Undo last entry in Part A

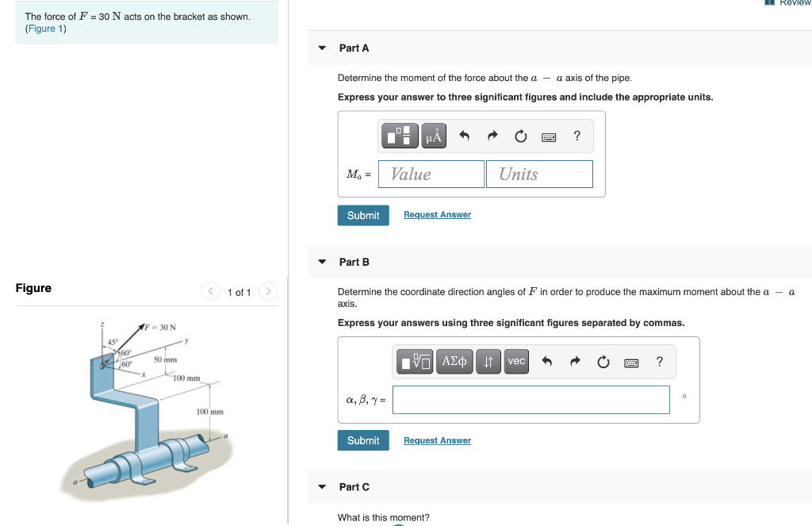click(464, 136)
